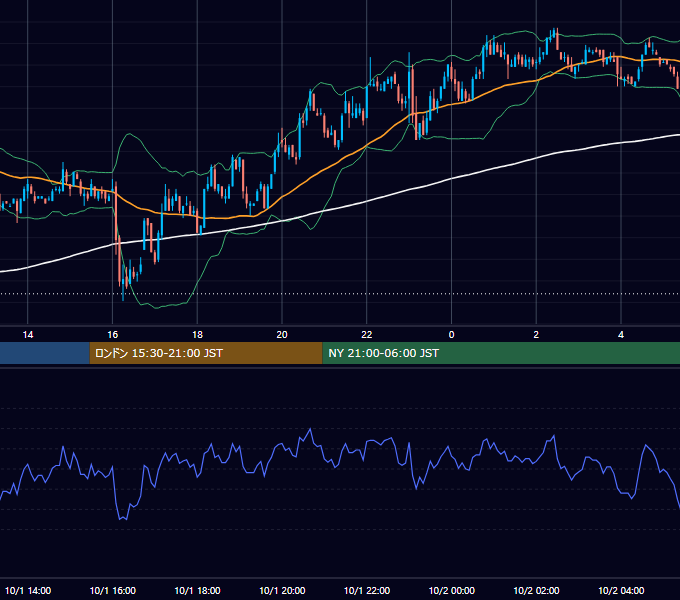The height and width of the screenshot is (600, 680).
Task: Click the 4 hour axis label
Action: tap(621, 335)
